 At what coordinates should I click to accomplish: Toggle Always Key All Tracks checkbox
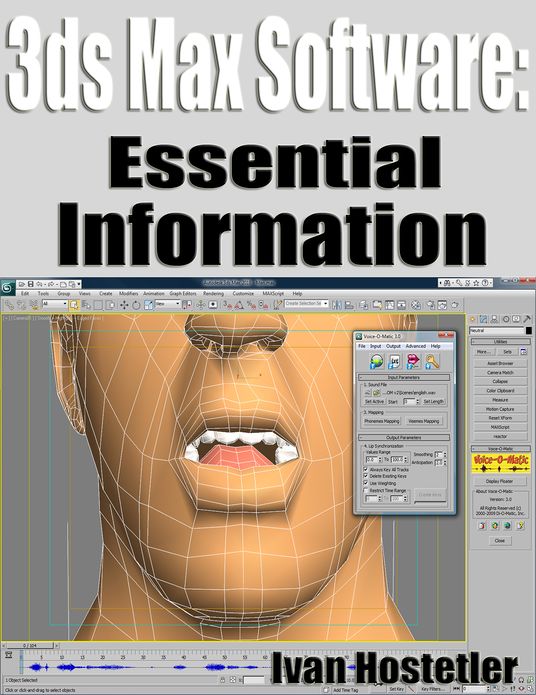366,469
